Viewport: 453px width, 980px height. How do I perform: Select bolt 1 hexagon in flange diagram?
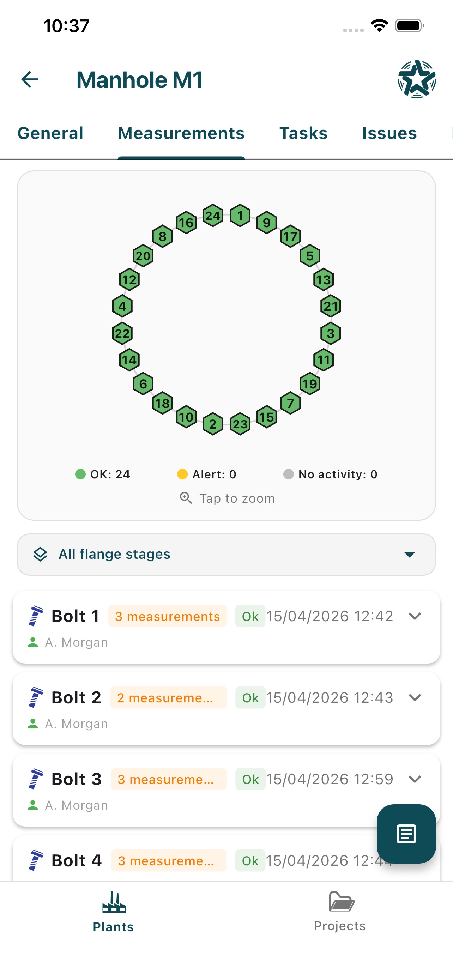click(x=240, y=216)
